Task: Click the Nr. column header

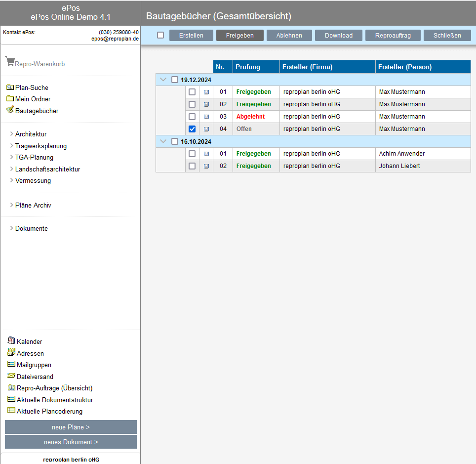Action: click(x=223, y=67)
